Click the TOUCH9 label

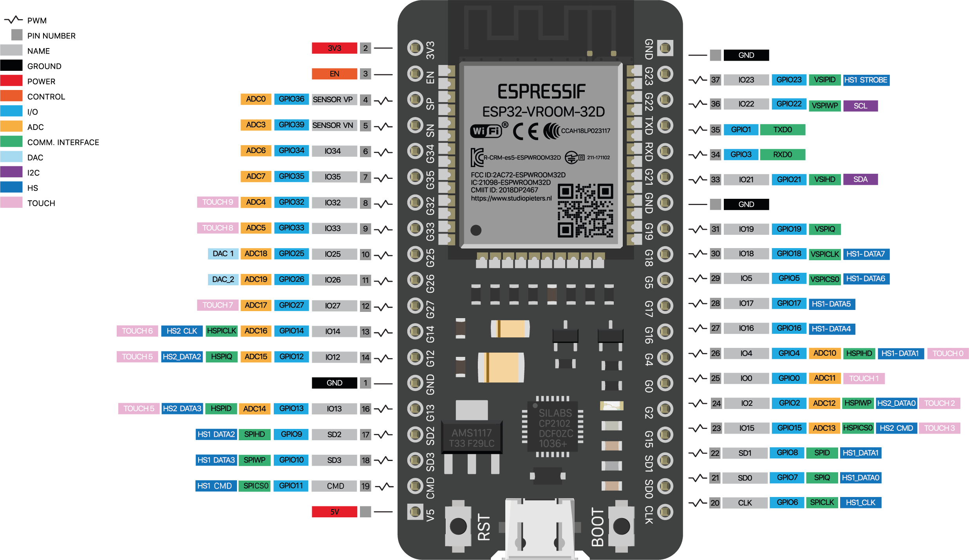coord(217,202)
